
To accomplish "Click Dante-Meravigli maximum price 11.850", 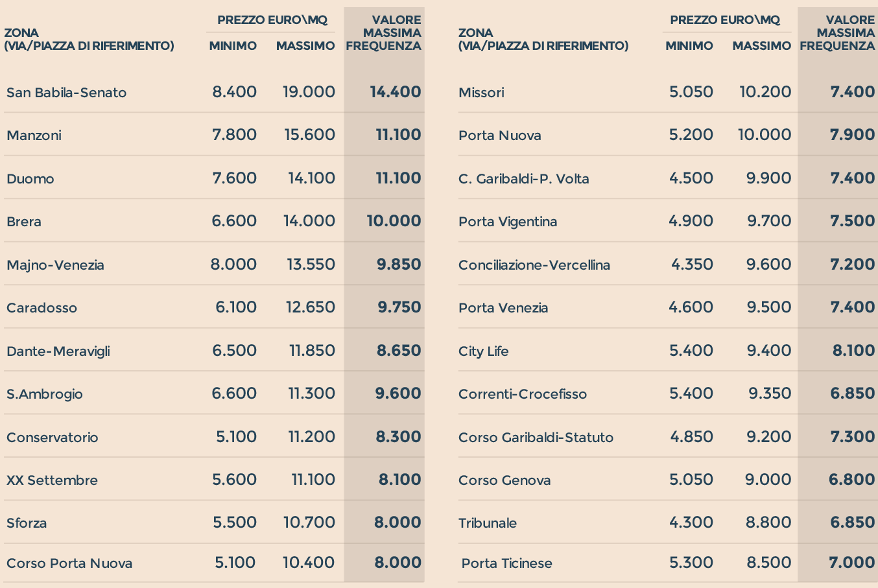I will (x=312, y=351).
